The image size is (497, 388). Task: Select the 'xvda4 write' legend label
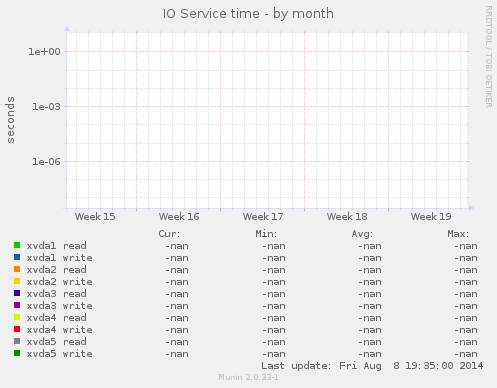(x=60, y=330)
